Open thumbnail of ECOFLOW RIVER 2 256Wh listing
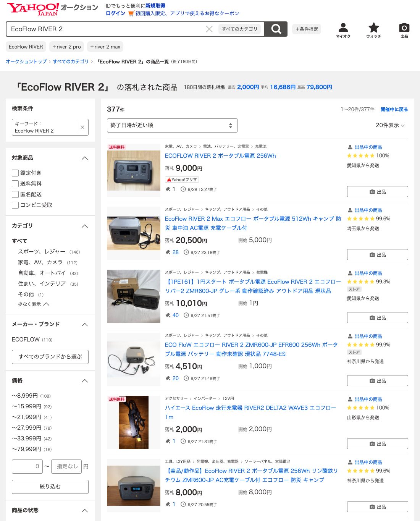The height and width of the screenshot is (521, 420). (x=134, y=170)
